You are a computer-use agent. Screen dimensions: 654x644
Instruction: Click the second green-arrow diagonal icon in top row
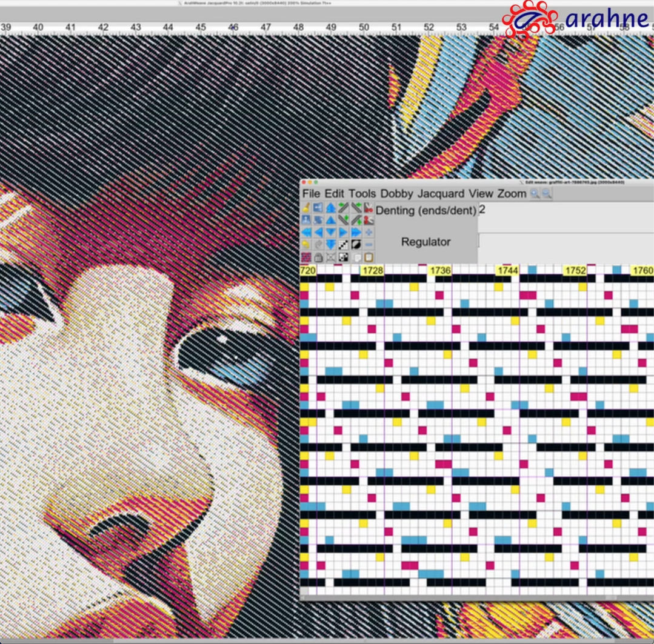tap(356, 208)
